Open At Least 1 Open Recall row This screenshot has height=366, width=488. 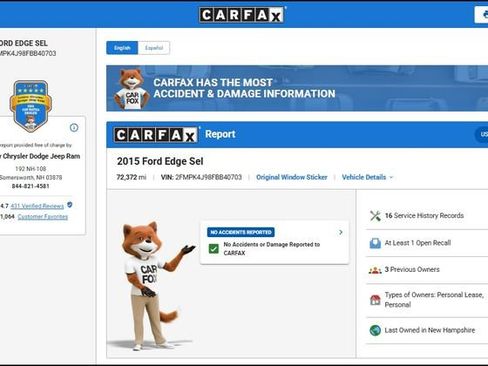point(427,243)
